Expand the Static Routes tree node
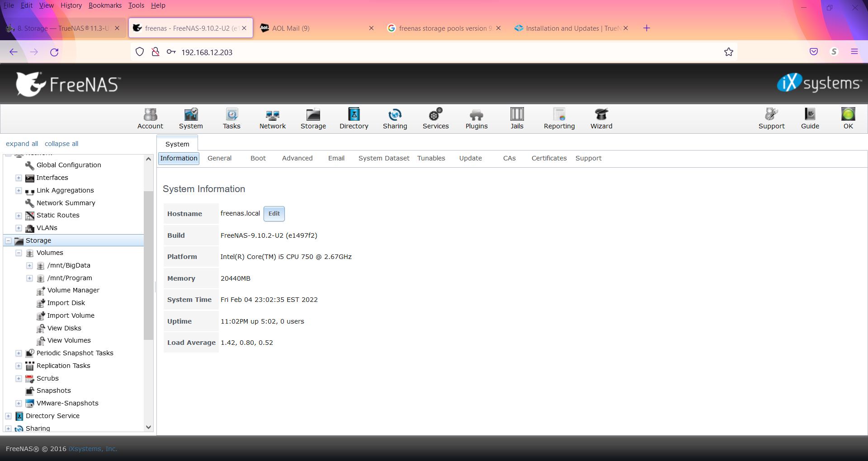This screenshot has height=461, width=868. 19,216
